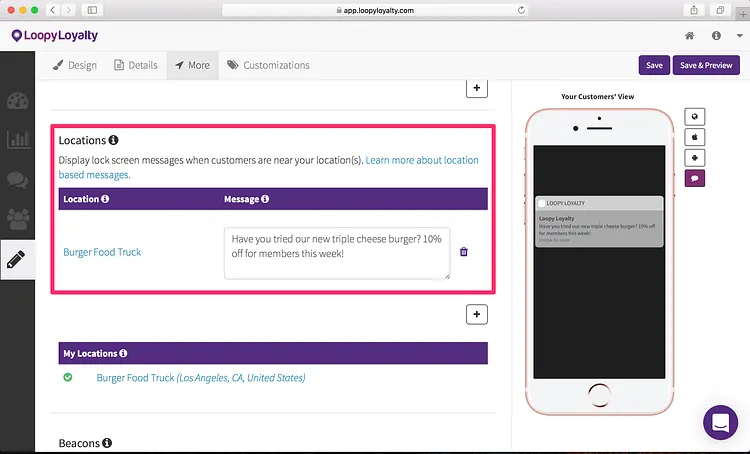Image resolution: width=750 pixels, height=454 pixels.
Task: Click the info icon next to Beacons heading
Action: pyautogui.click(x=107, y=443)
